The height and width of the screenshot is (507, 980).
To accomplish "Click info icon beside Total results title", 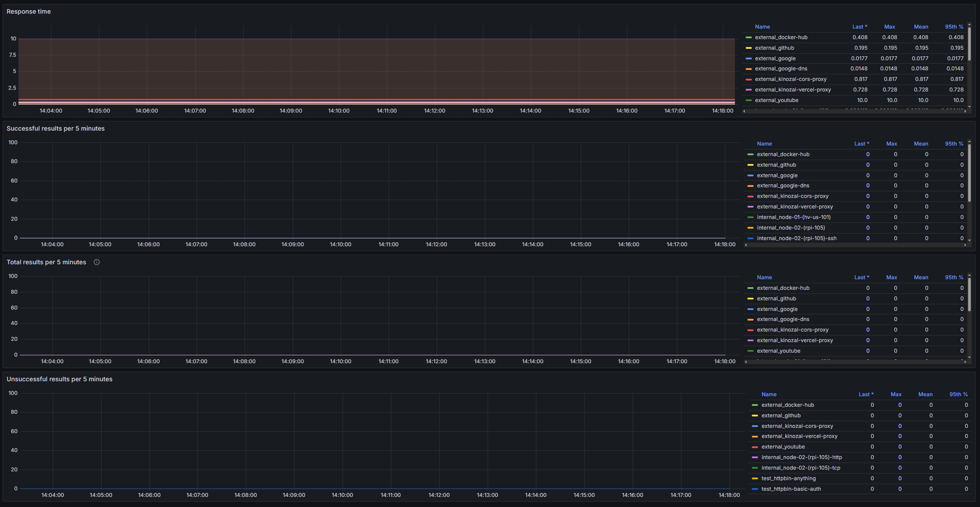I will pyautogui.click(x=97, y=262).
